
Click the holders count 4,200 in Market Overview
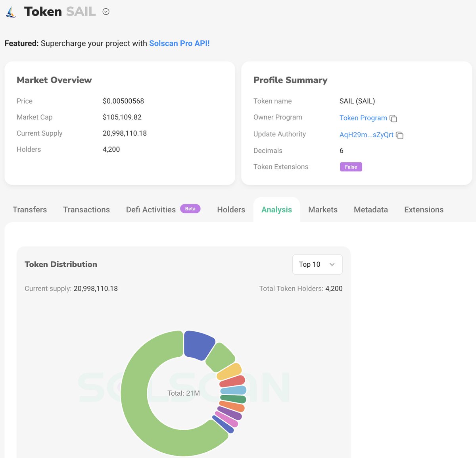coord(111,149)
